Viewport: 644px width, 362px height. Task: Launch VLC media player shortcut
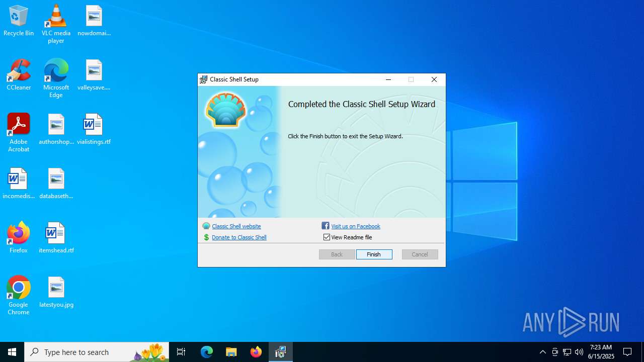coord(56,24)
